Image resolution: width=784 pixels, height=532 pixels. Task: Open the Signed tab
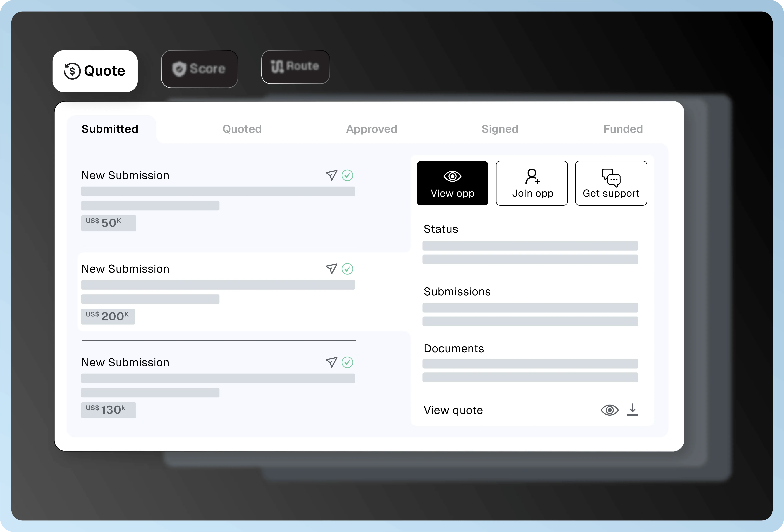500,129
